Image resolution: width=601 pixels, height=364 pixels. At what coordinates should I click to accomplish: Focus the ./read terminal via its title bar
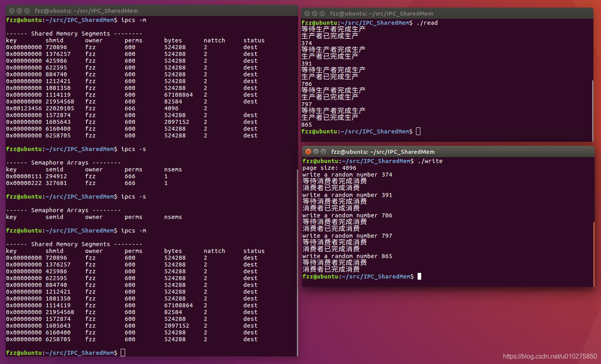click(447, 13)
